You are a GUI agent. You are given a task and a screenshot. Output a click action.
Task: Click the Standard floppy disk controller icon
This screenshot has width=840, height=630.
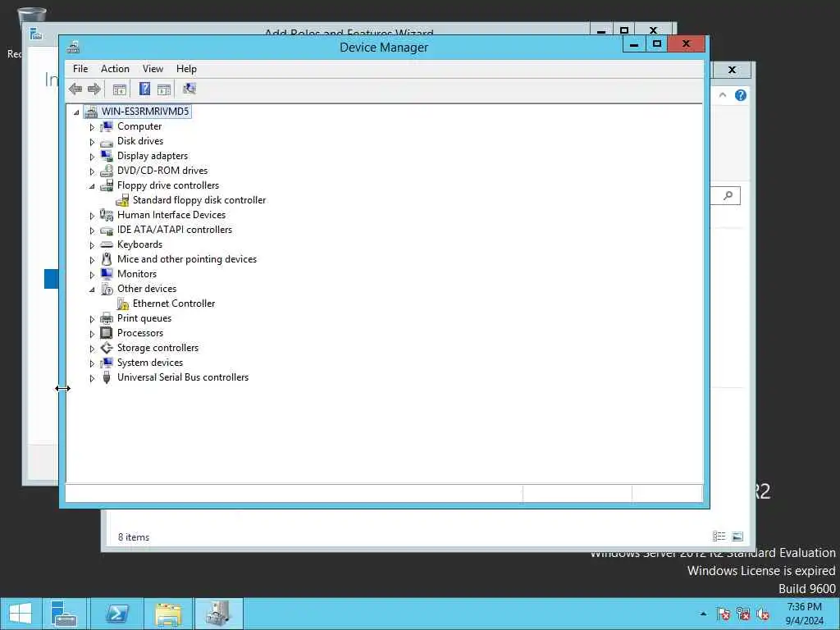pos(122,200)
